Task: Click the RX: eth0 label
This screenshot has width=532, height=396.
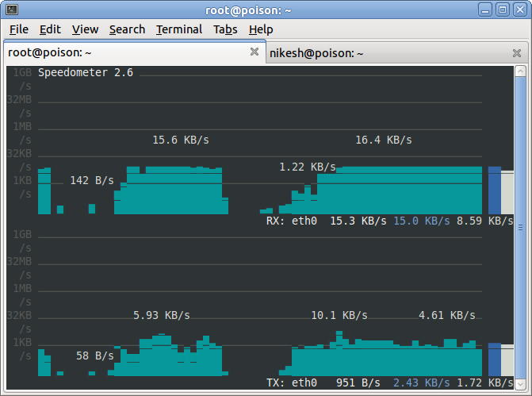Action: [x=292, y=221]
